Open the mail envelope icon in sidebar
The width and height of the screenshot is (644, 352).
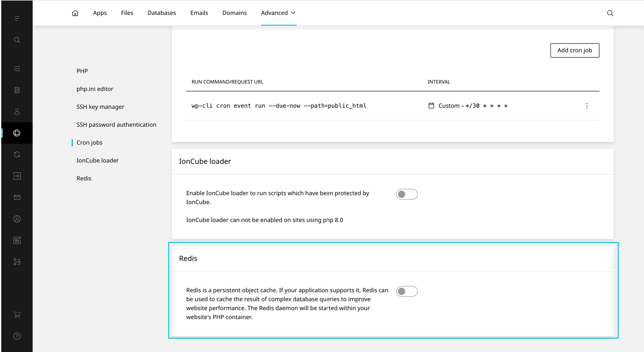(17, 197)
